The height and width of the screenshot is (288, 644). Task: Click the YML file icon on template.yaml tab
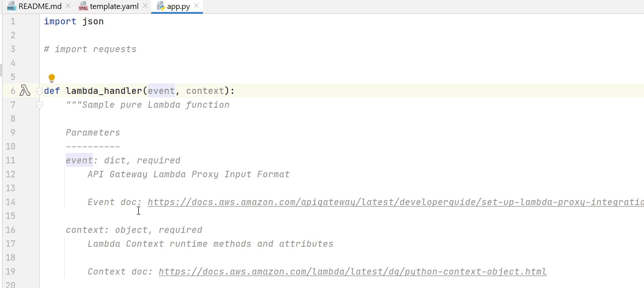pyautogui.click(x=83, y=7)
